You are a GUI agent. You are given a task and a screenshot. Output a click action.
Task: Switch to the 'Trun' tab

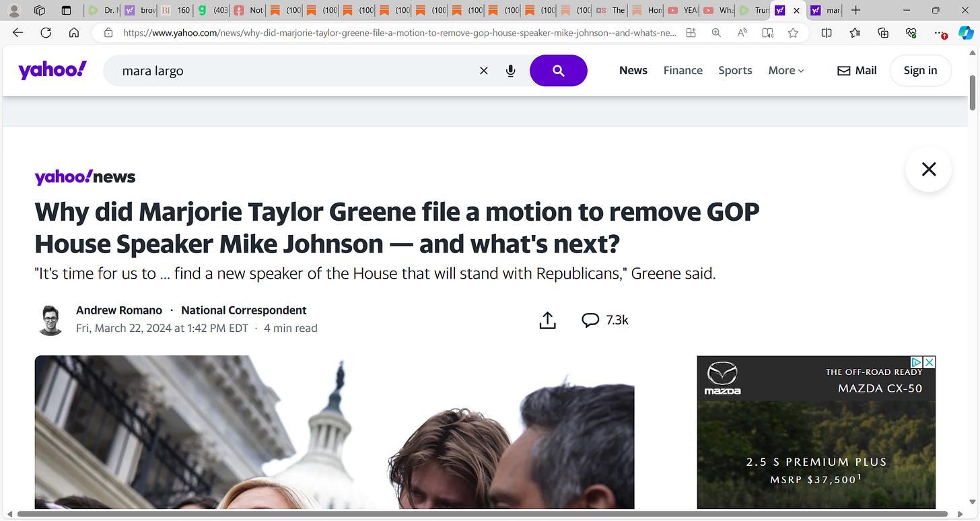pyautogui.click(x=755, y=10)
